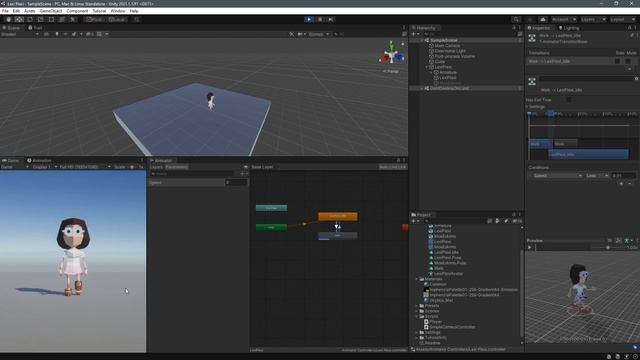
Task: Open the Speed condition parameter dropdown
Action: pos(557,176)
